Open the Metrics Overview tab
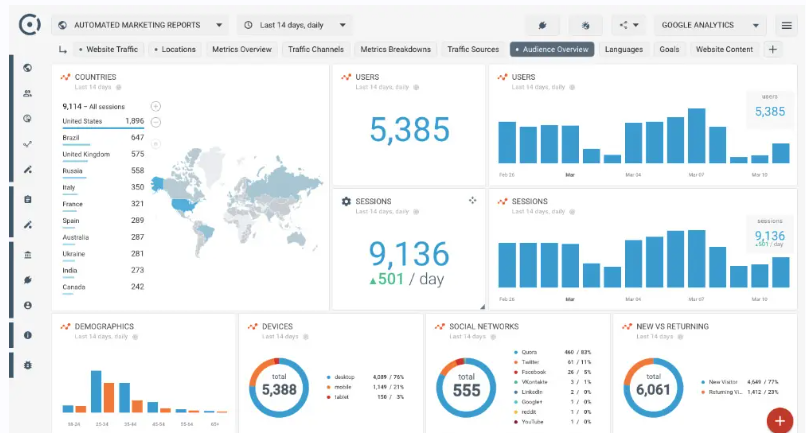The image size is (806, 433). tap(242, 49)
